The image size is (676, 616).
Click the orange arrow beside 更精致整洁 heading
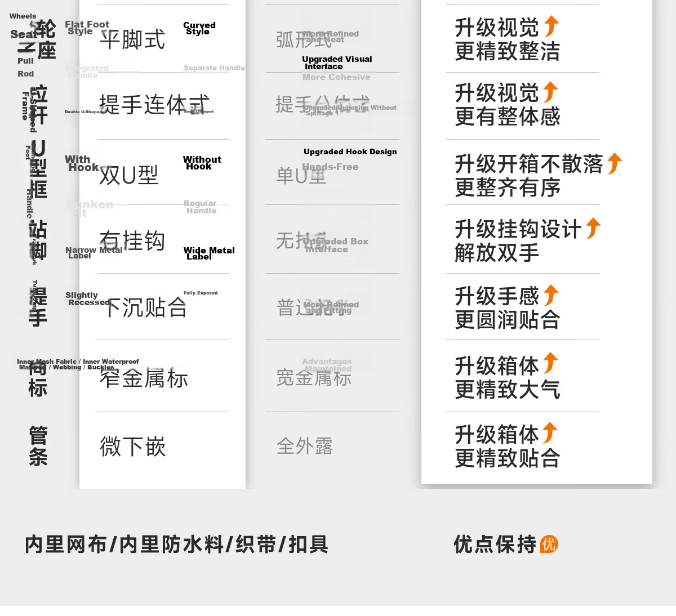pyautogui.click(x=552, y=26)
